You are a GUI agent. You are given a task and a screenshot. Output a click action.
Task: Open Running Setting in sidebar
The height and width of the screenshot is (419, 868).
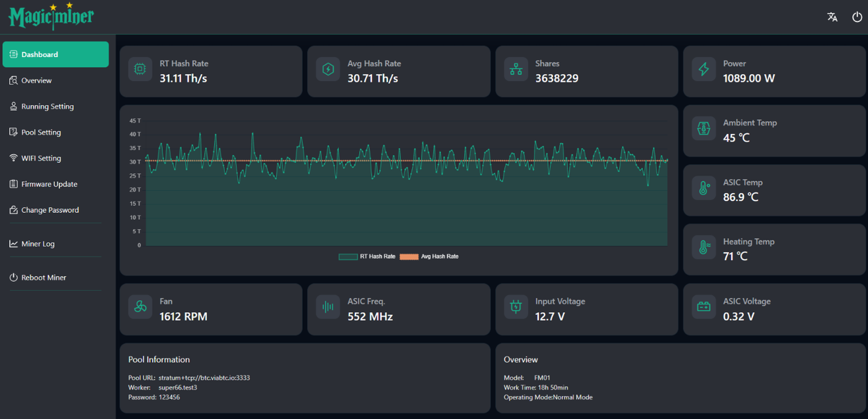coord(47,107)
